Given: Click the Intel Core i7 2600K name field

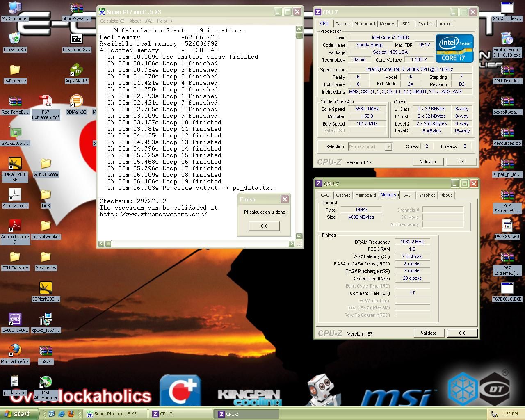Looking at the screenshot, I should click(x=390, y=37).
